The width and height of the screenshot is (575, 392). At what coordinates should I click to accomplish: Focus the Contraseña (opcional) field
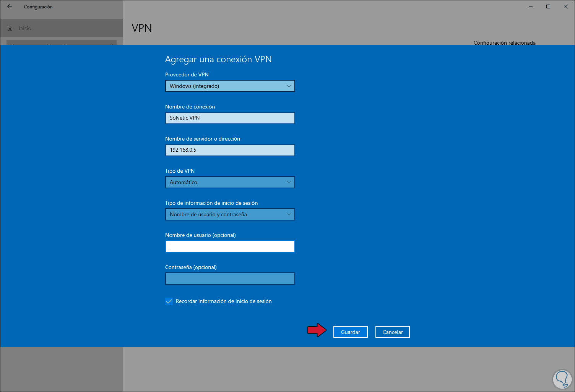(x=230, y=279)
